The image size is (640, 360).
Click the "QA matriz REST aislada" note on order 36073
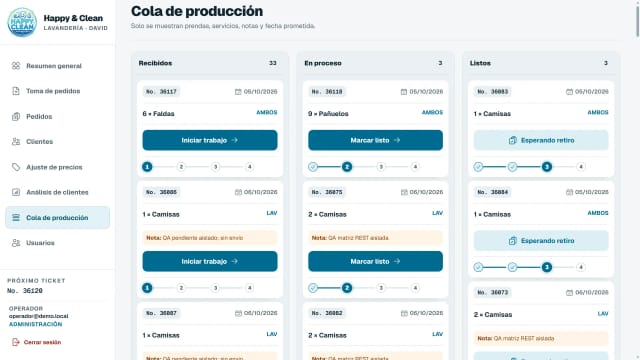pyautogui.click(x=541, y=338)
